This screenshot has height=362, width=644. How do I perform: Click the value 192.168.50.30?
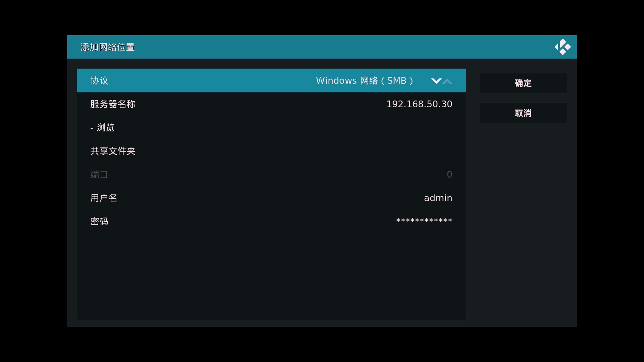click(419, 104)
